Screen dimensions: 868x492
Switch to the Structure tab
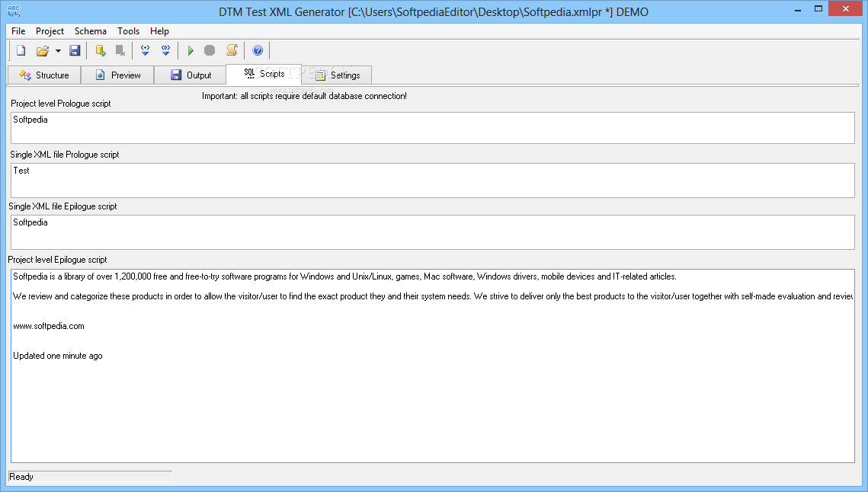44,75
